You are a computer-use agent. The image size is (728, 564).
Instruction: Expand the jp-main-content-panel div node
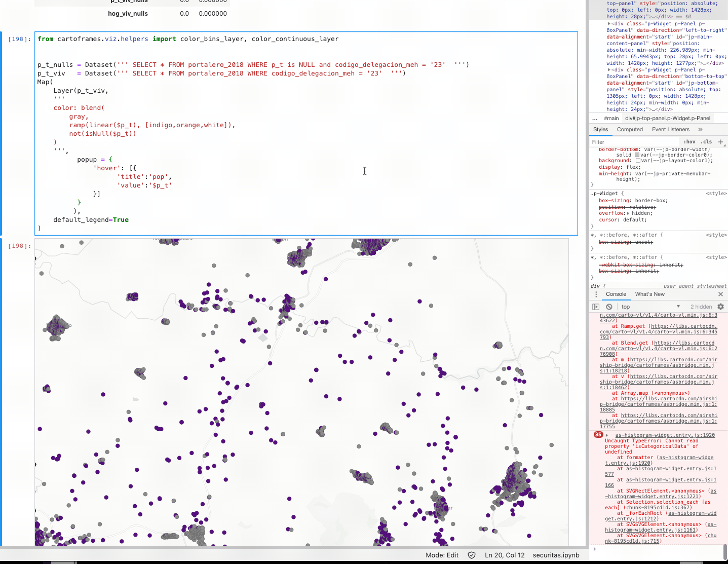click(609, 24)
